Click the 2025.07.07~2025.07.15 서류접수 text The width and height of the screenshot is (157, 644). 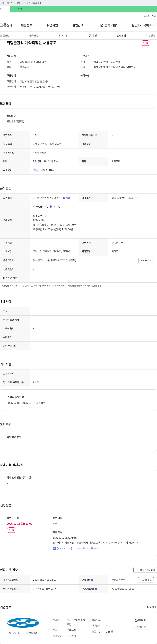pos(26,403)
